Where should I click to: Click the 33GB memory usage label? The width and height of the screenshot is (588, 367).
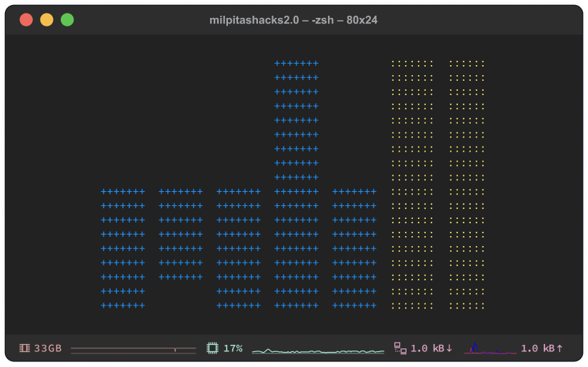click(48, 348)
